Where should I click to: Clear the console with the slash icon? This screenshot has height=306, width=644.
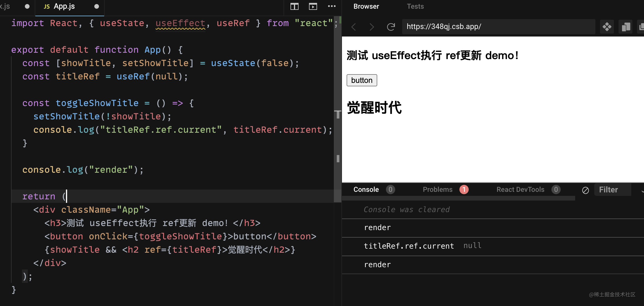pyautogui.click(x=586, y=190)
